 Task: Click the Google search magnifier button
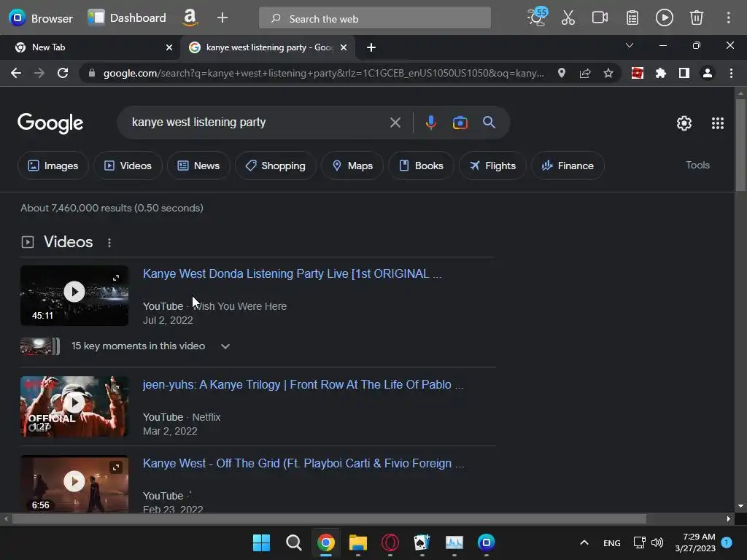tap(489, 122)
